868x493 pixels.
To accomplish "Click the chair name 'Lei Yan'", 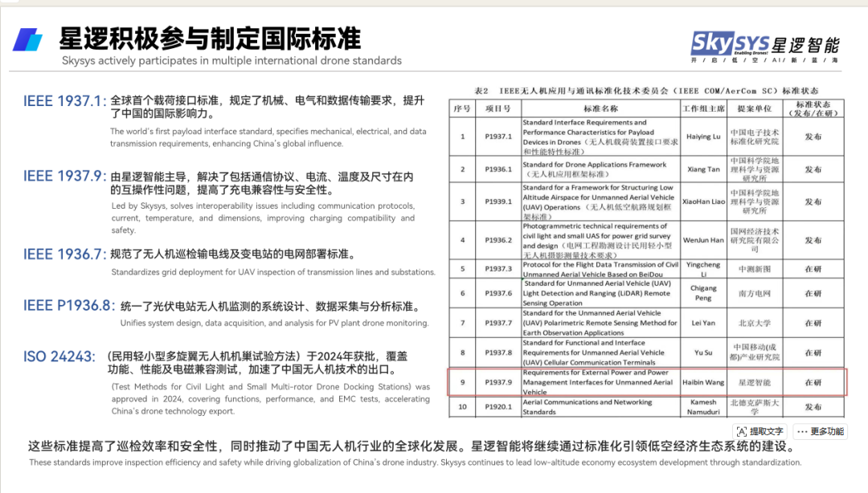I will click(x=703, y=323).
